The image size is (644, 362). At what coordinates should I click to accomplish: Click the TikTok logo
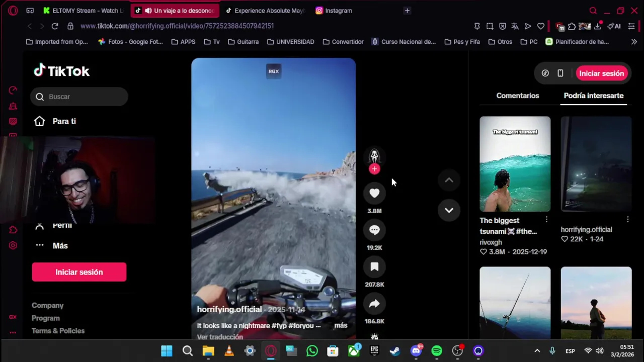(61, 71)
